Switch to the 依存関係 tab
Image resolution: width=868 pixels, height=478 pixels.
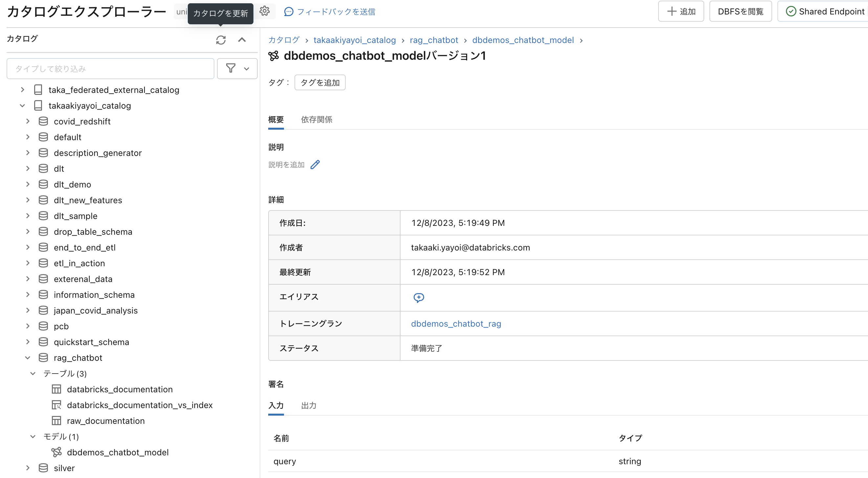click(x=316, y=119)
